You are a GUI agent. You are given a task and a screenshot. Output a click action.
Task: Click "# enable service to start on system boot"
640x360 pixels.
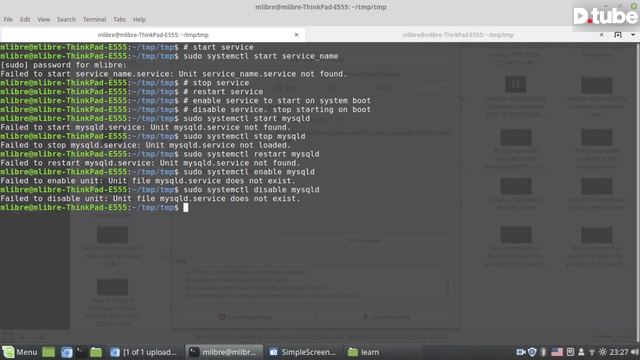[x=277, y=100]
